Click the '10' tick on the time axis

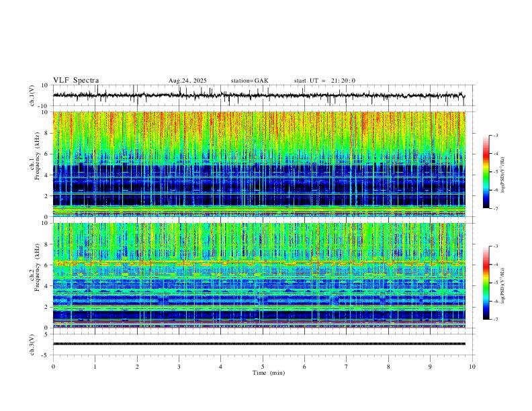(x=472, y=367)
